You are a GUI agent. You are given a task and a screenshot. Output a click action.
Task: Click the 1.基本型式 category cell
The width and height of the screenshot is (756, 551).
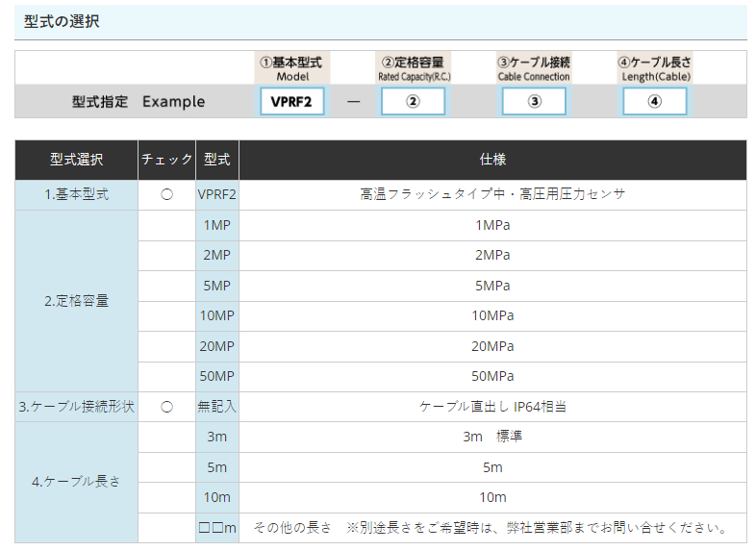[76, 195]
